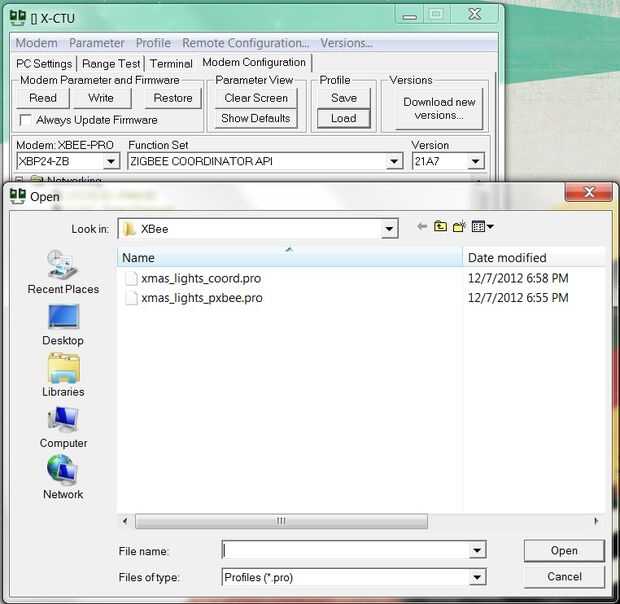Close the Open dialog with red X
This screenshot has height=604, width=620.
(x=589, y=192)
